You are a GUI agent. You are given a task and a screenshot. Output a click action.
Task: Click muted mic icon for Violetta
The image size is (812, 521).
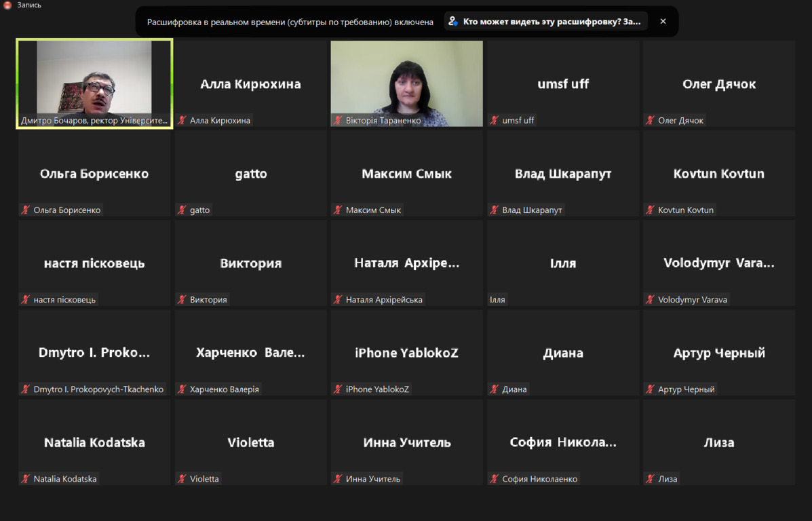point(182,478)
